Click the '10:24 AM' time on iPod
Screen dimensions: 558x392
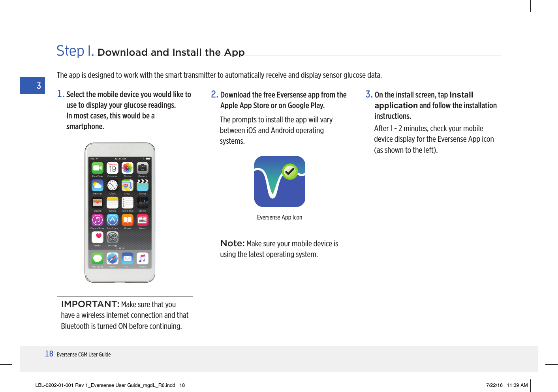[x=120, y=159]
